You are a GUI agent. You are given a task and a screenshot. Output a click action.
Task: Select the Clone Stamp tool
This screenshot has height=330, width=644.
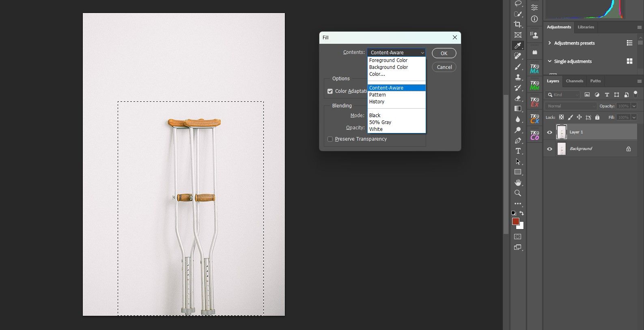[x=518, y=77]
